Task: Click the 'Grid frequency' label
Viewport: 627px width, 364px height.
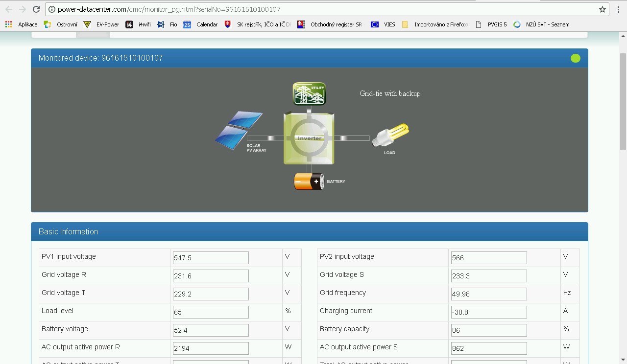Action: [343, 293]
